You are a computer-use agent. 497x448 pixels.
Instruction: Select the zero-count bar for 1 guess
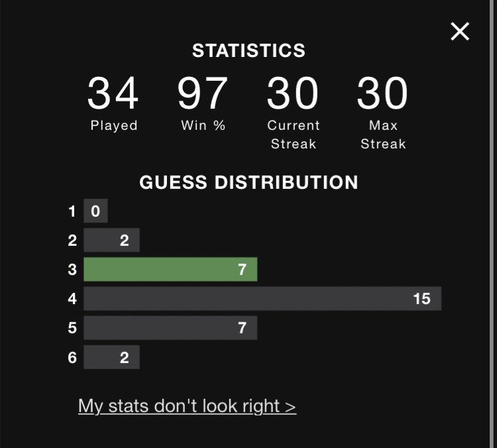(95, 211)
